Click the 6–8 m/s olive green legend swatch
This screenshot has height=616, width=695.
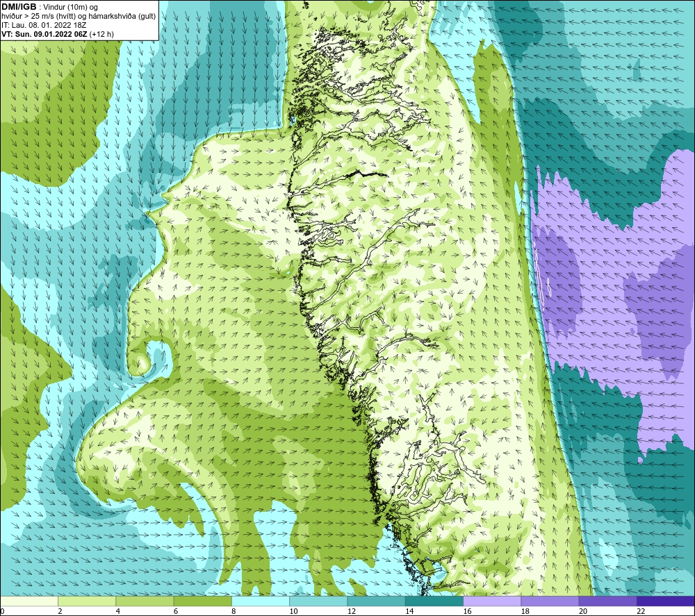202,601
